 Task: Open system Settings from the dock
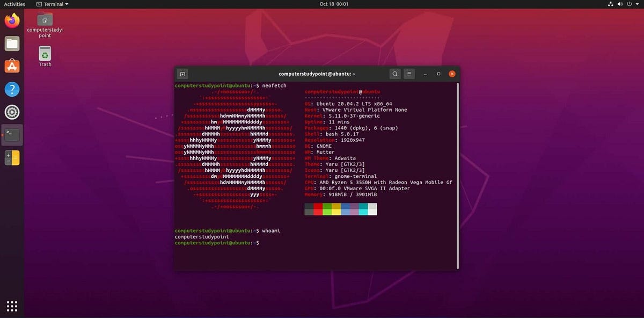point(12,112)
